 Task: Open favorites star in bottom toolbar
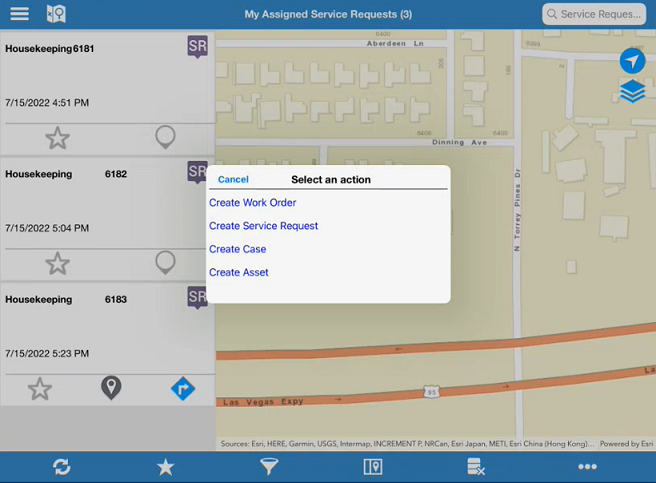point(165,467)
